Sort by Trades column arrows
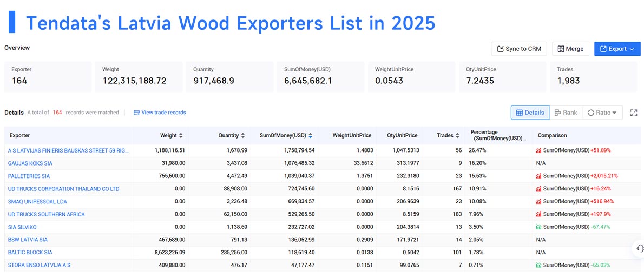 click(457, 135)
